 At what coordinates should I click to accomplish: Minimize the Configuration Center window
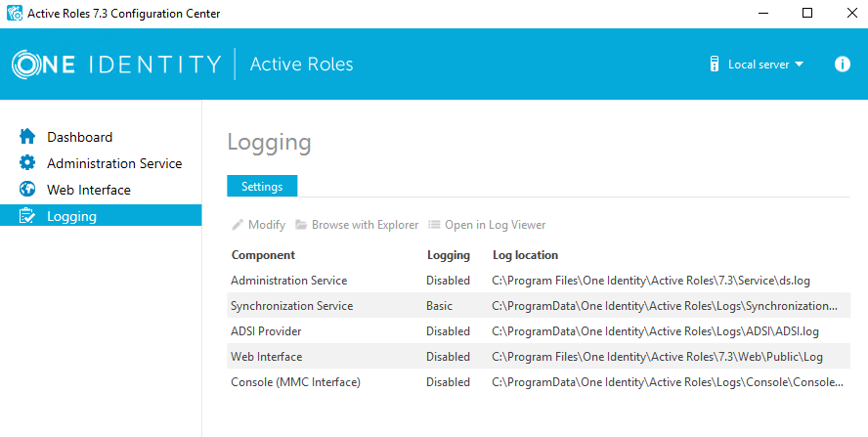(x=763, y=13)
